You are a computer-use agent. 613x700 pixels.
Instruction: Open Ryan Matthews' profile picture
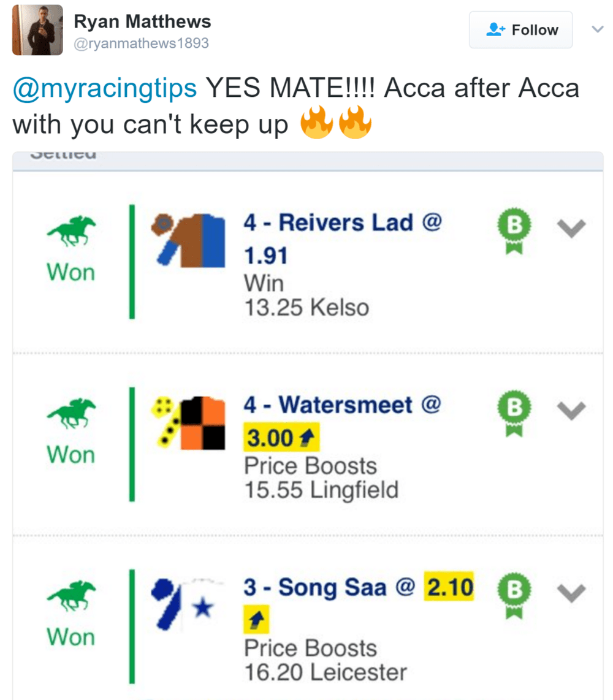click(x=37, y=29)
